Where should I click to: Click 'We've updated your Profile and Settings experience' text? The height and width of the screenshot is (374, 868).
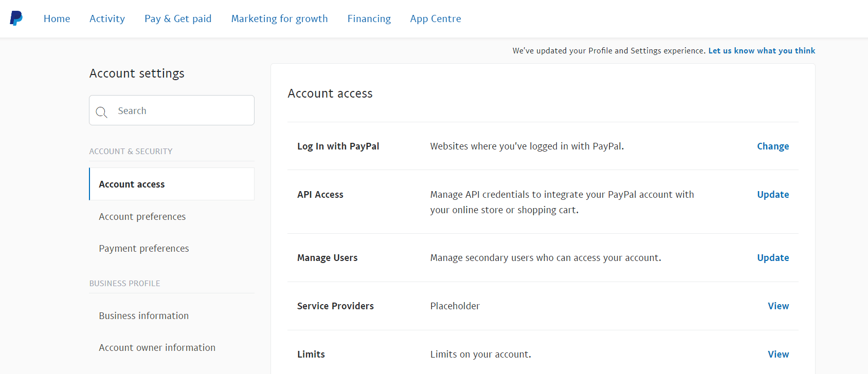[x=609, y=50]
